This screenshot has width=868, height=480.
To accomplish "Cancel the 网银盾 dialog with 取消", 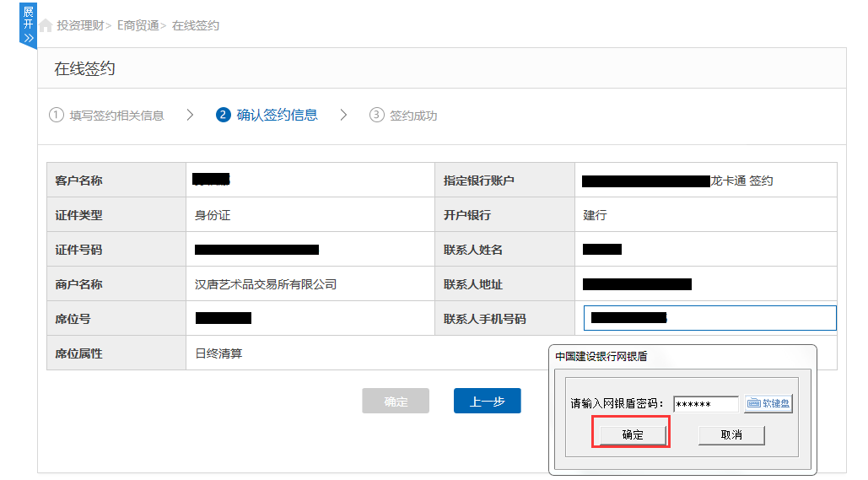I will click(731, 435).
